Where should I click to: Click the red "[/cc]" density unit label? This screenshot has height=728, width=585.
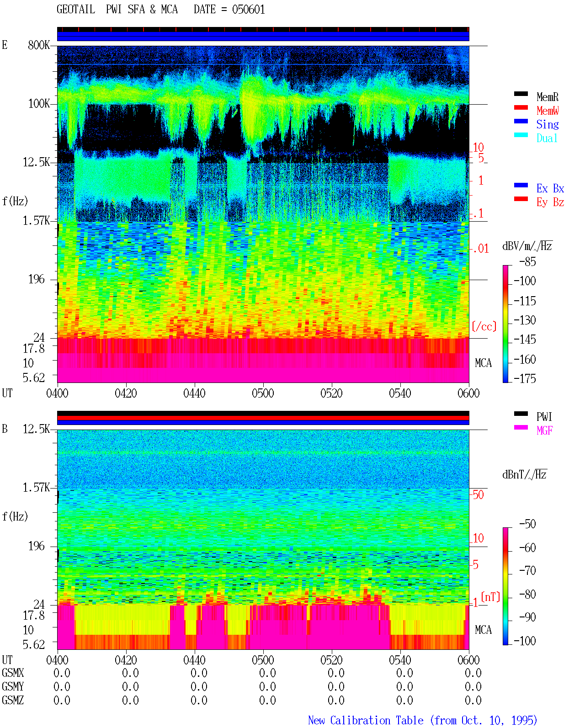[x=484, y=326]
